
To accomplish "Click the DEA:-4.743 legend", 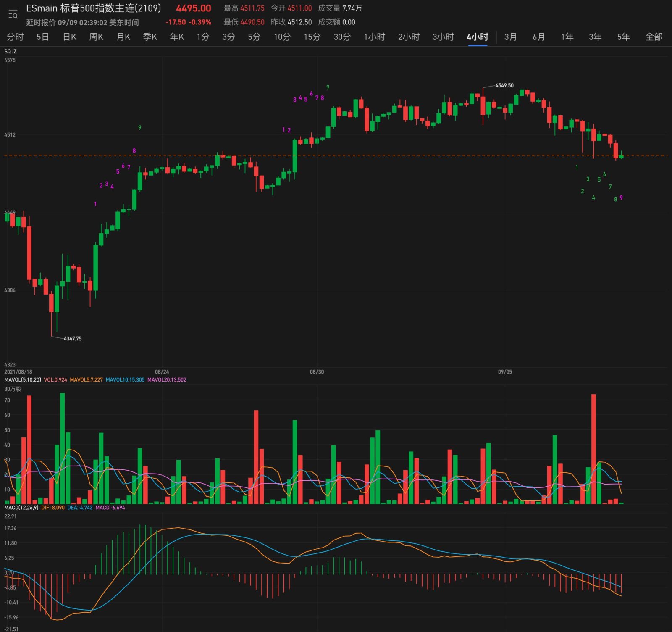I will pos(80,508).
